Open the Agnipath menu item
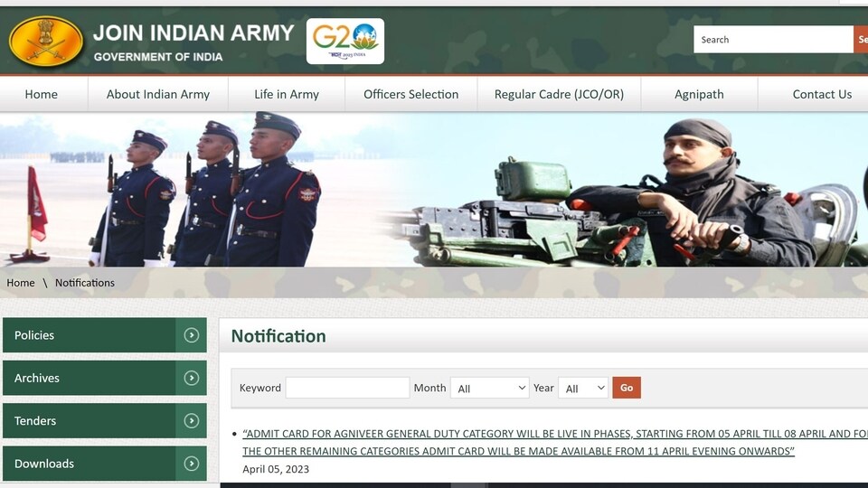 pos(699,94)
